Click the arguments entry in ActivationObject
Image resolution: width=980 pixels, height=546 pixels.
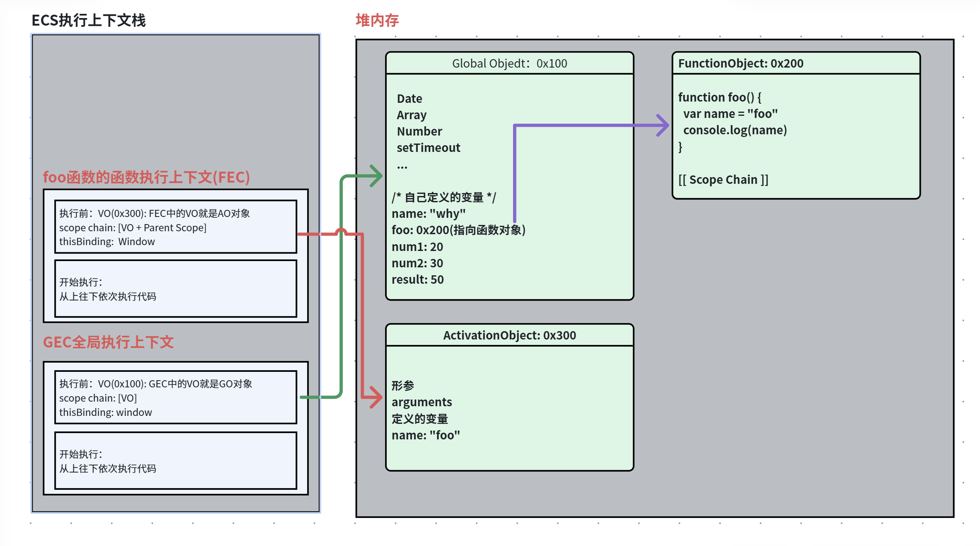coord(422,402)
